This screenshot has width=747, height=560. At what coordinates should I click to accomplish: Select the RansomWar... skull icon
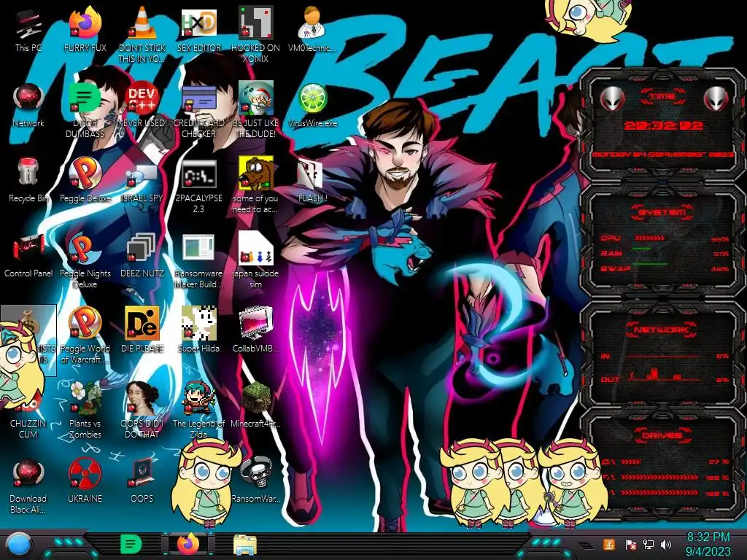[255, 481]
